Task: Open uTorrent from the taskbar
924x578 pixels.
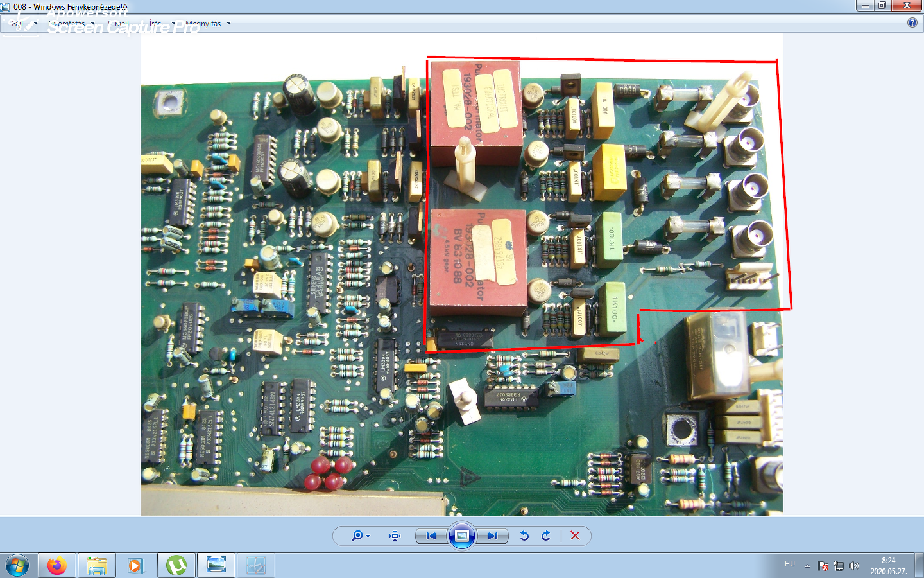Action: click(176, 566)
